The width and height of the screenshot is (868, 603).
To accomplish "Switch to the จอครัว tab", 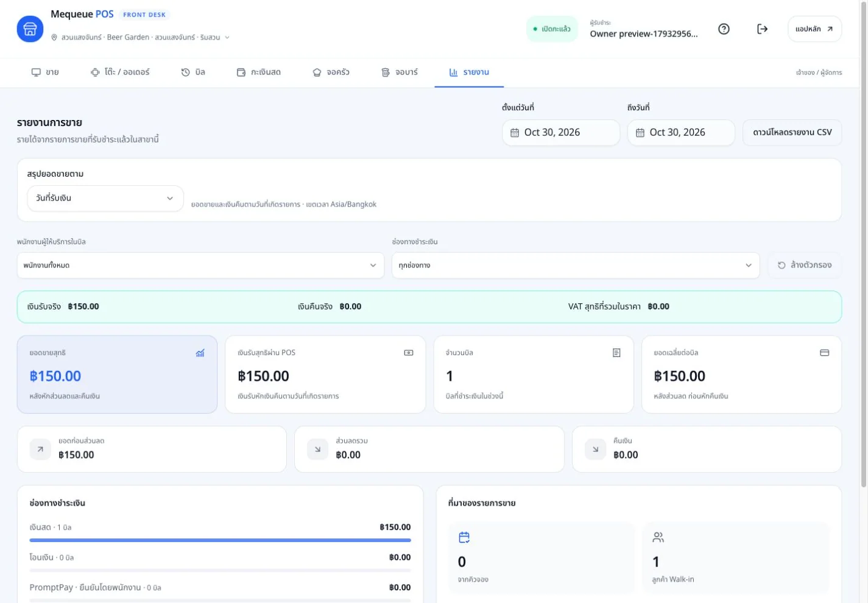I will tap(331, 72).
